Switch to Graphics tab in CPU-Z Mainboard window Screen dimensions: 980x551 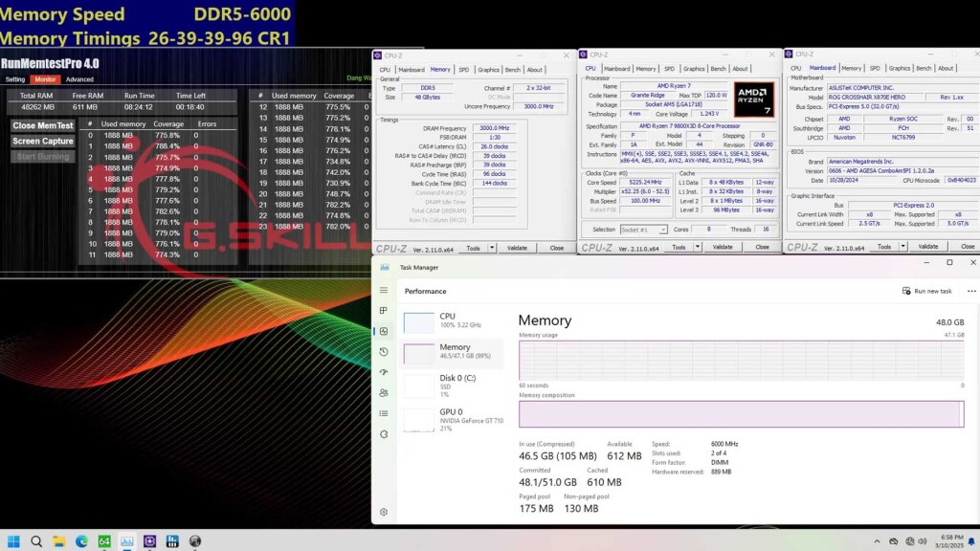[900, 68]
